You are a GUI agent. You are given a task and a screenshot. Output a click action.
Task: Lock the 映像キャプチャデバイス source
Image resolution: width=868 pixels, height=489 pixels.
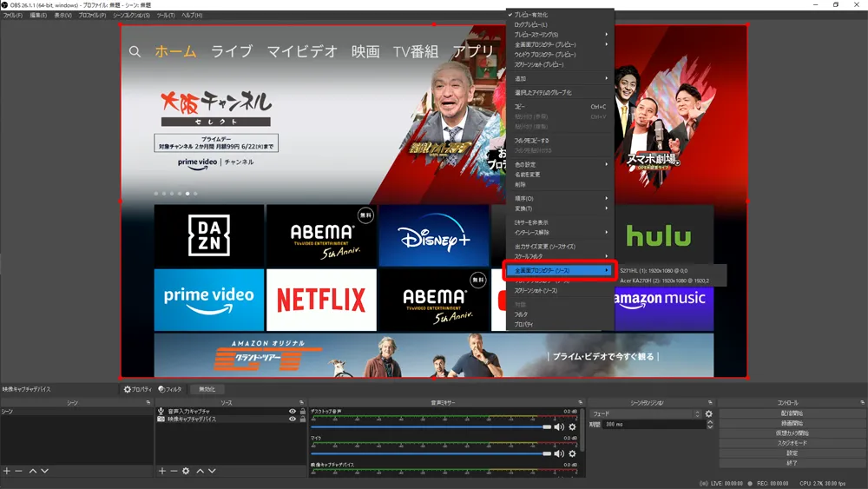[x=303, y=420]
